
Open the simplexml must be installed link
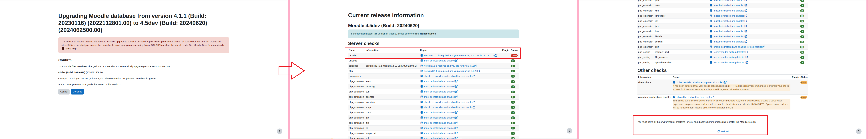coord(439,133)
